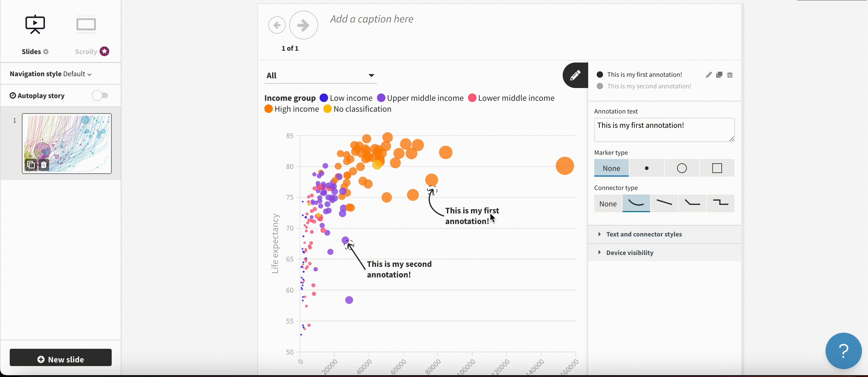Duplicate the first annotation
868x377 pixels.
719,74
